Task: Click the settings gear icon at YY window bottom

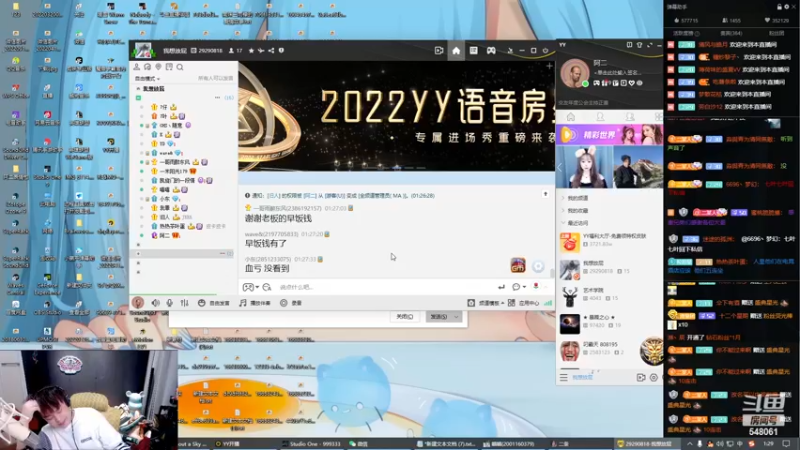Action: (x=654, y=378)
